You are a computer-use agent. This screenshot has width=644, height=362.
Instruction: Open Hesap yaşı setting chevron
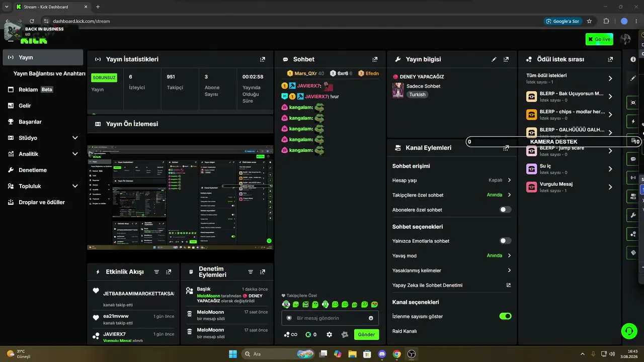pos(509,180)
